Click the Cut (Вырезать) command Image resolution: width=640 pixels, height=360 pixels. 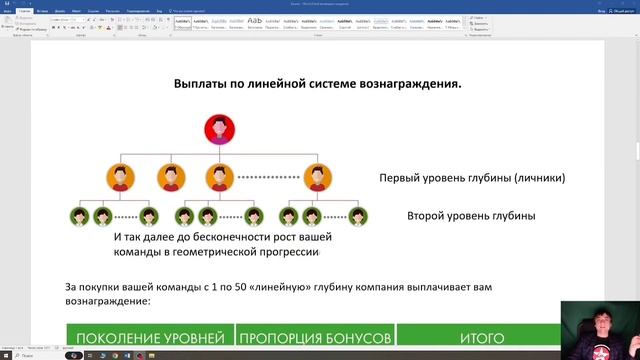24,18
